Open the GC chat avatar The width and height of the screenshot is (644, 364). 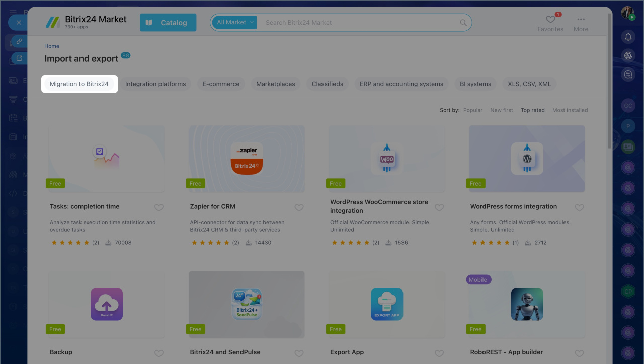(628, 106)
